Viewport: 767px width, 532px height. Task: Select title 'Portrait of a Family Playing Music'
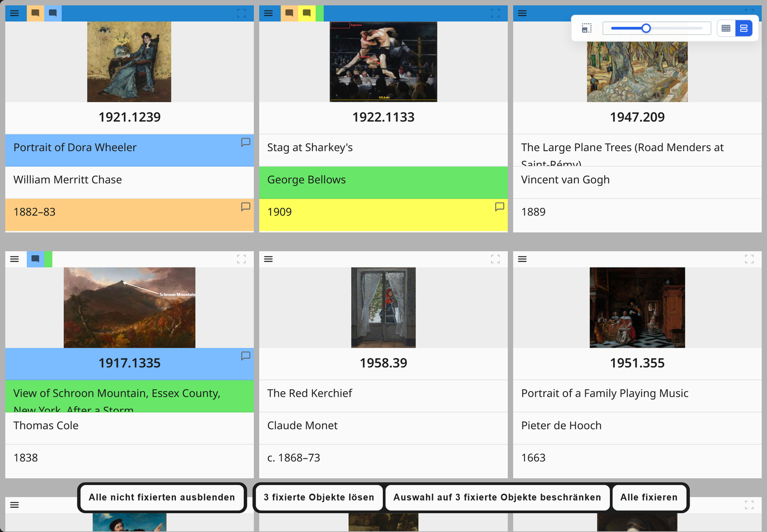[x=605, y=393]
